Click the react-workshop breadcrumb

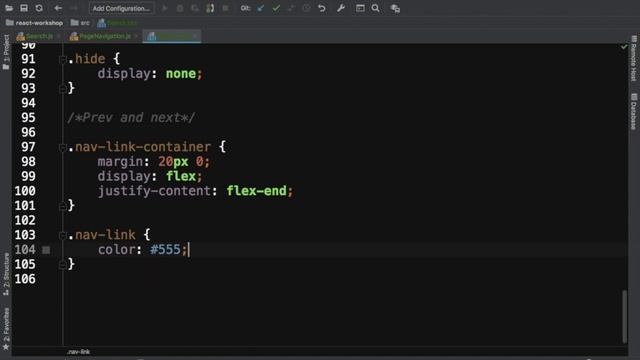tap(34, 23)
